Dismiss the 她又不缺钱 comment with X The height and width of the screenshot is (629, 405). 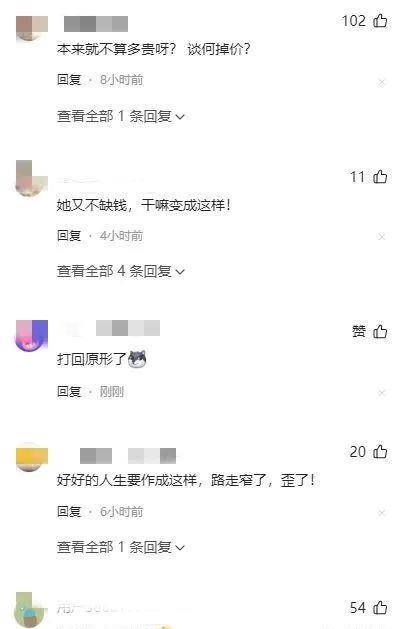(382, 237)
